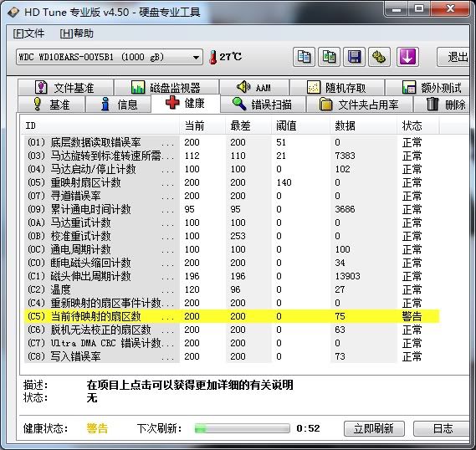Switch to the 文件夹占用率 tab
The width and height of the screenshot is (476, 450).
point(360,105)
